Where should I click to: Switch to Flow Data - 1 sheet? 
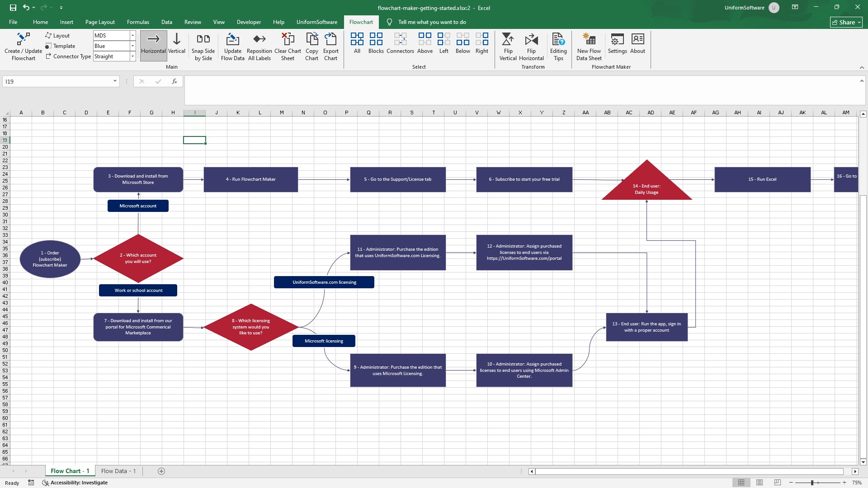118,471
